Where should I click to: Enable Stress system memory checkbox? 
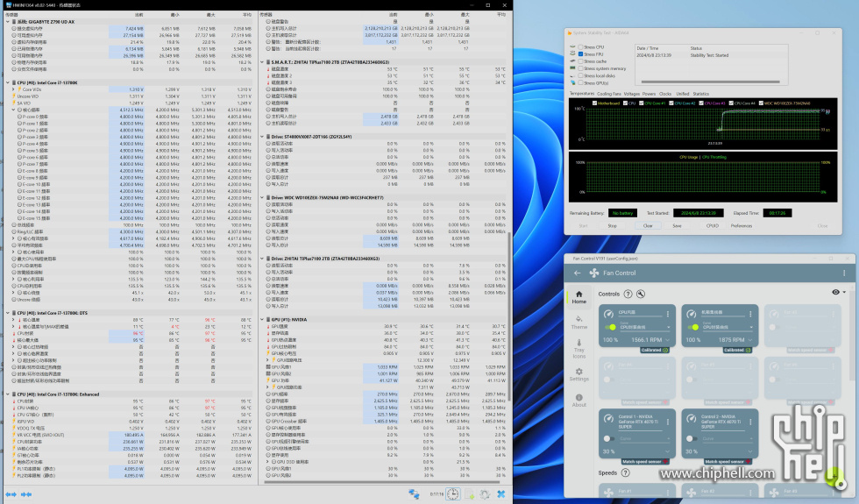580,68
